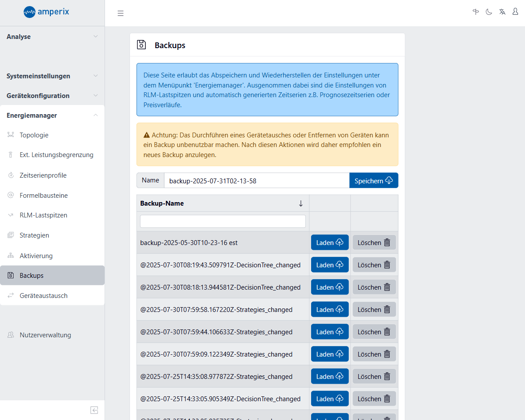525x420 pixels.
Task: Collapse the Energiemanager section
Action: click(x=52, y=115)
